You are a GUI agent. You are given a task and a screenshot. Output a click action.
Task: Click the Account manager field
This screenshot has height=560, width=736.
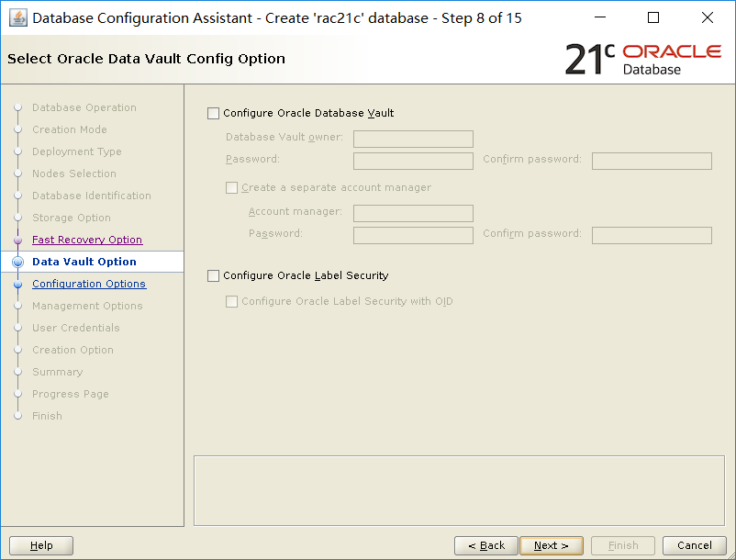[413, 213]
